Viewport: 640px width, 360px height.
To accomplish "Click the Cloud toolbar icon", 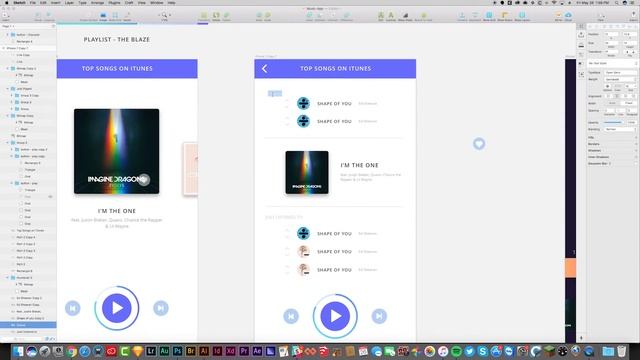I will click(568, 16).
